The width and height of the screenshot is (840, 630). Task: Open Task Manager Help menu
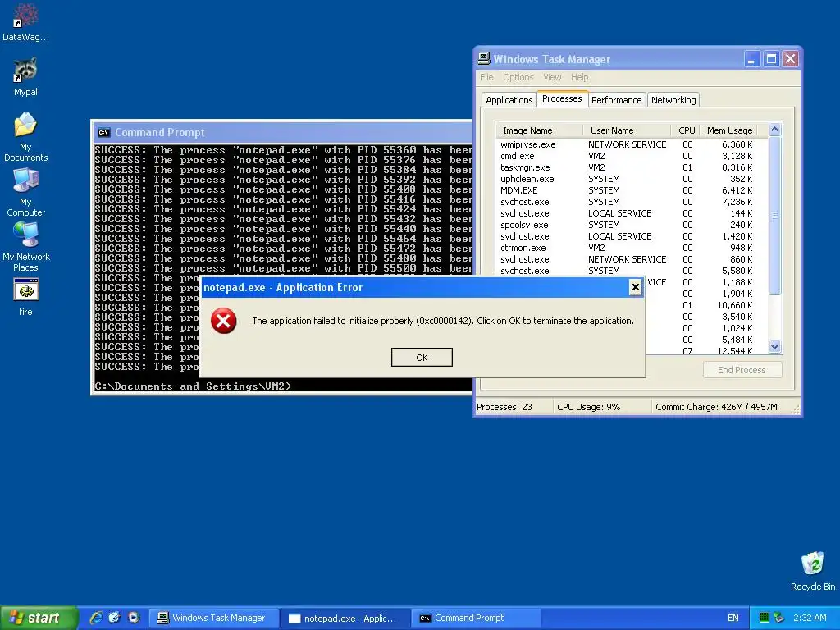coord(579,77)
